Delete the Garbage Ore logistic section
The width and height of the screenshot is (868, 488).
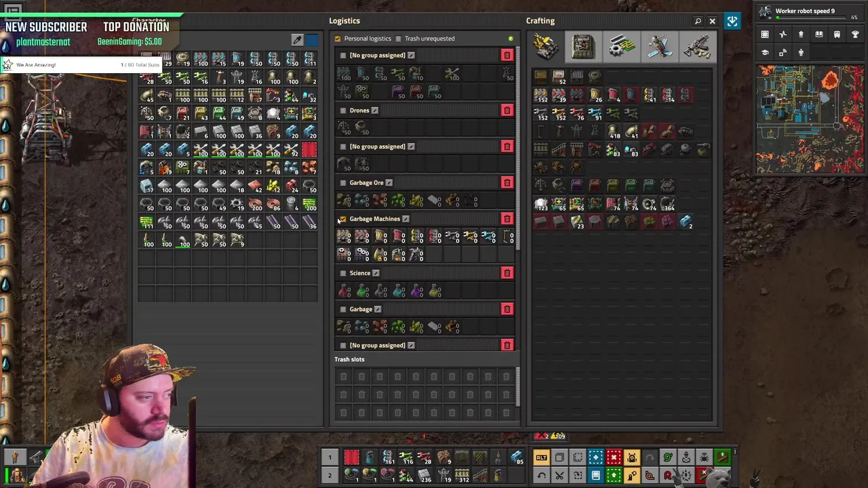507,182
